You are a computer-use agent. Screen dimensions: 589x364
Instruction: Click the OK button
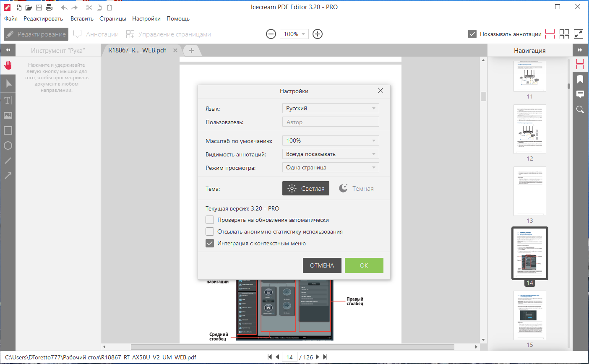pyautogui.click(x=364, y=265)
